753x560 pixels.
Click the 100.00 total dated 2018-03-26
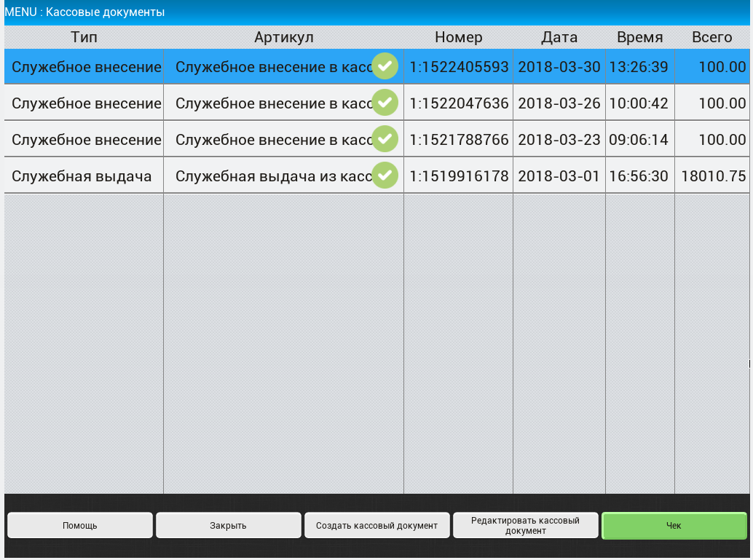[712, 103]
